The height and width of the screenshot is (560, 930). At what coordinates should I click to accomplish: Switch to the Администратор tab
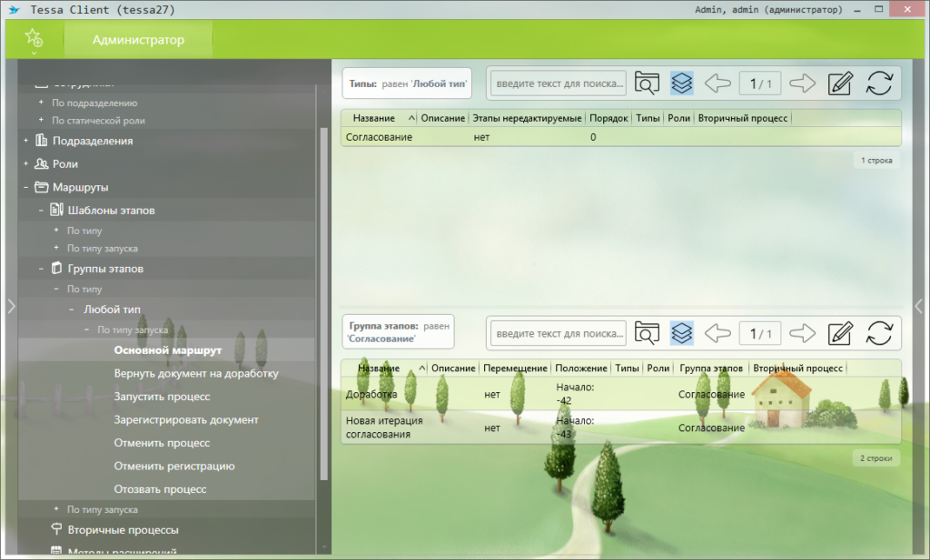coord(138,40)
